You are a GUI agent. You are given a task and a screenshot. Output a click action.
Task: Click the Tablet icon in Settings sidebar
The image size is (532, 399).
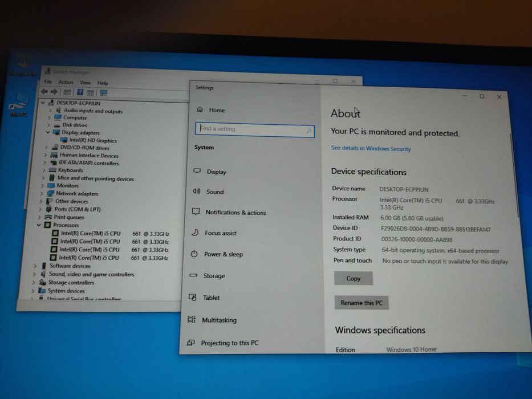click(192, 297)
